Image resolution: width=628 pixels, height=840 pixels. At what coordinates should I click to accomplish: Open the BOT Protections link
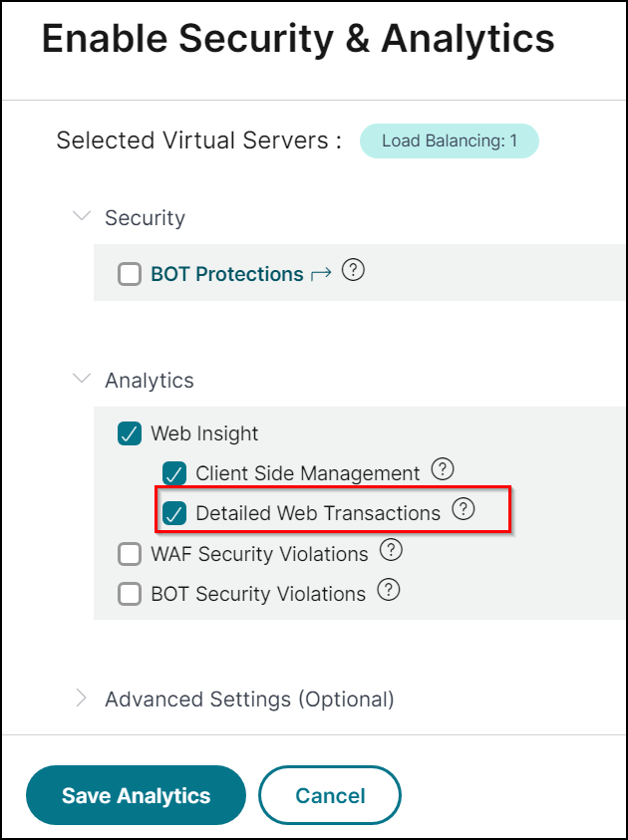(x=226, y=274)
